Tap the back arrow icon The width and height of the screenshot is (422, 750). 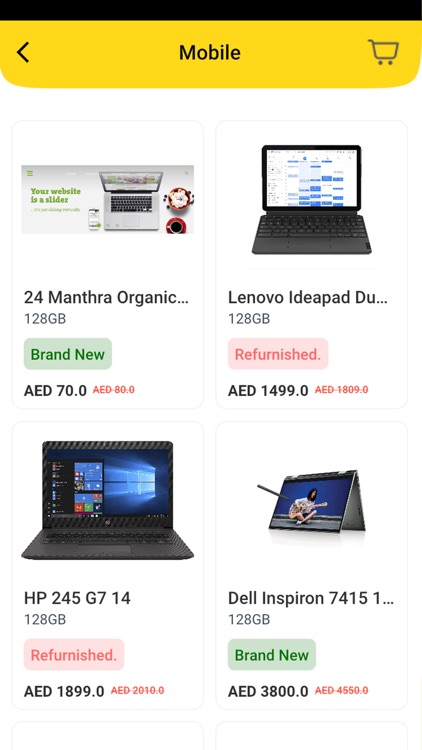(23, 52)
